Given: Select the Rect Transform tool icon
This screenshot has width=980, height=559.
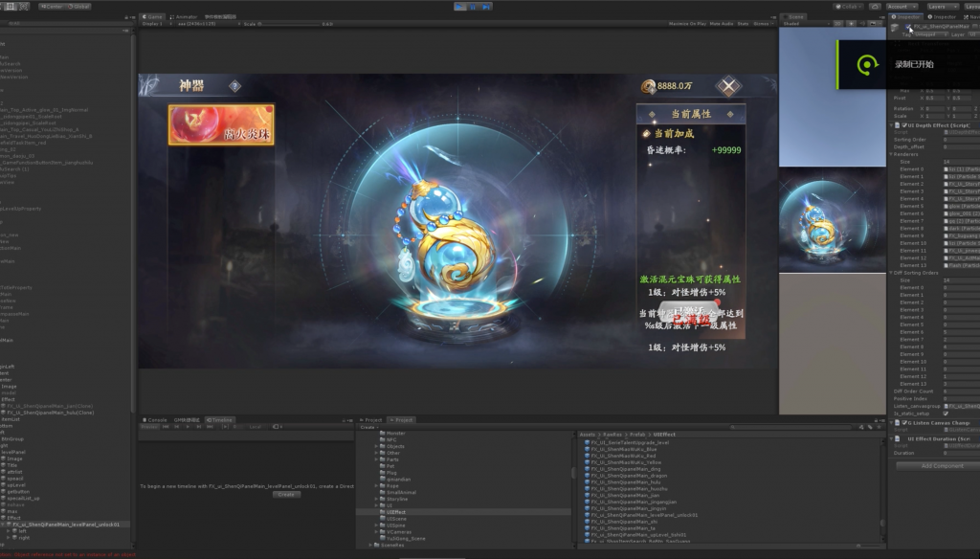Looking at the screenshot, I should (x=11, y=7).
